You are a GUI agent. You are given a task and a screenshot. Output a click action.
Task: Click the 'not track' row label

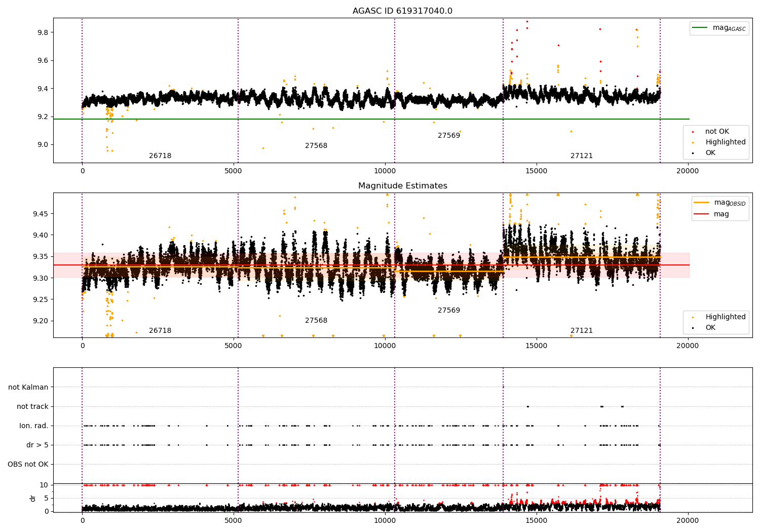tap(32, 407)
